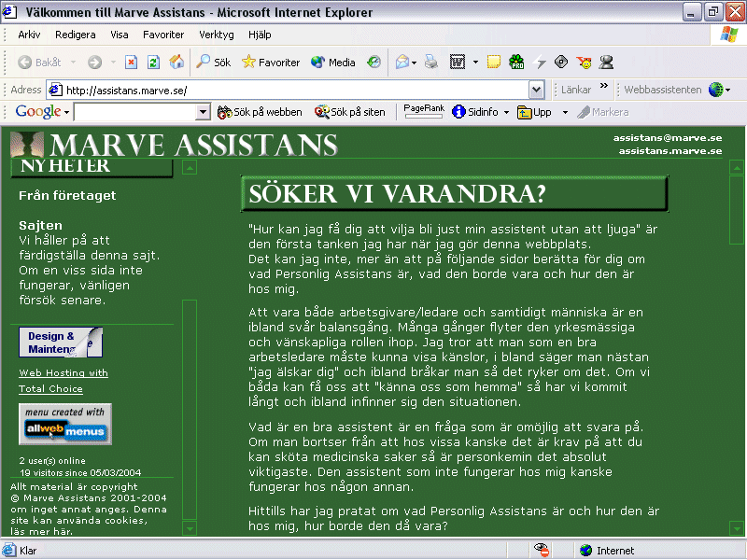The width and height of the screenshot is (747, 560).
Task: Click the Print icon in toolbar
Action: (x=431, y=63)
